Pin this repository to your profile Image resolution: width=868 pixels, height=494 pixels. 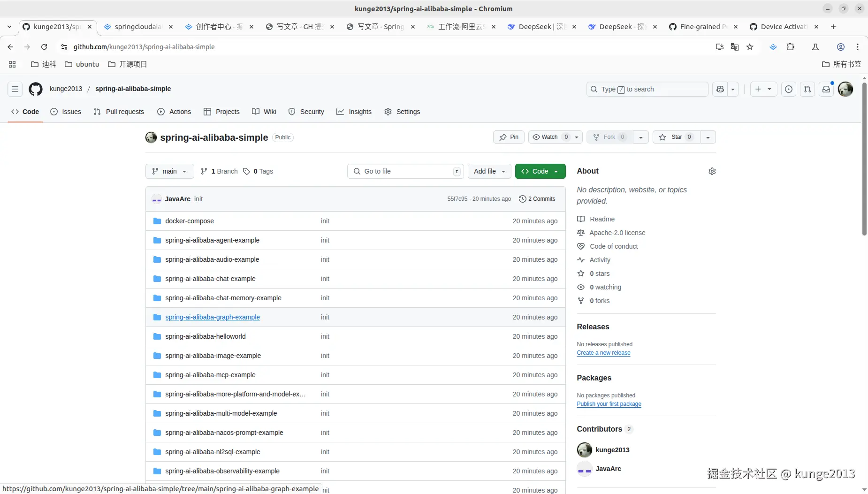pyautogui.click(x=509, y=137)
